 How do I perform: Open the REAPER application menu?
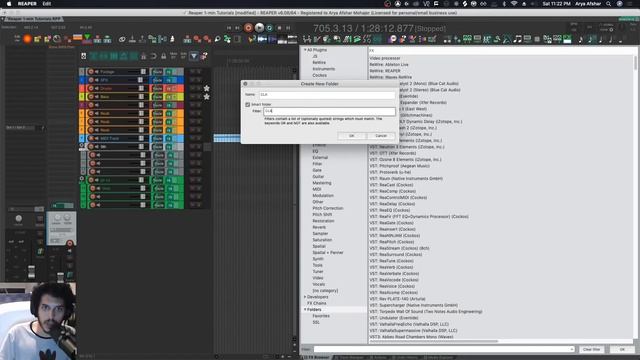click(x=27, y=4)
